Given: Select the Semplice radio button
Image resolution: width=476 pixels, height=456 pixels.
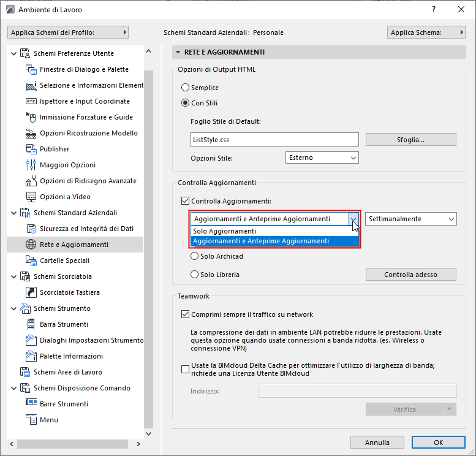Looking at the screenshot, I should point(185,88).
